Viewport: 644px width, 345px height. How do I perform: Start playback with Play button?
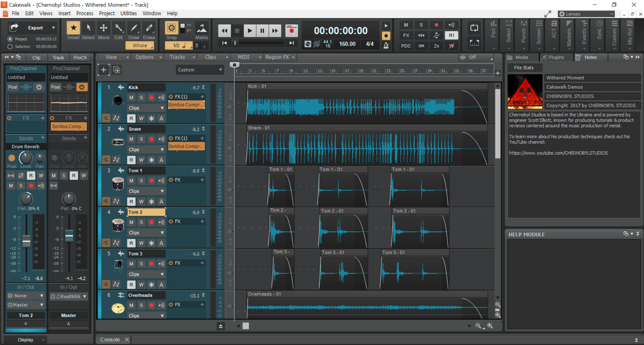click(250, 31)
